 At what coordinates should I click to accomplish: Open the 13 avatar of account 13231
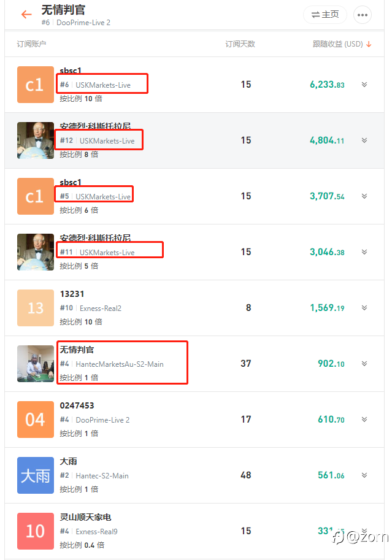[x=36, y=308]
